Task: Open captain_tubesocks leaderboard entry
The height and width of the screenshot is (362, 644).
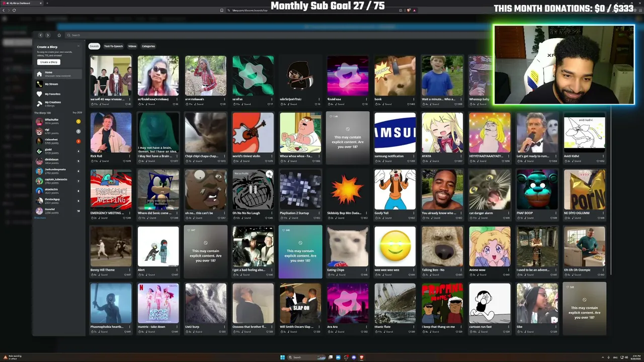Action: tap(59, 181)
